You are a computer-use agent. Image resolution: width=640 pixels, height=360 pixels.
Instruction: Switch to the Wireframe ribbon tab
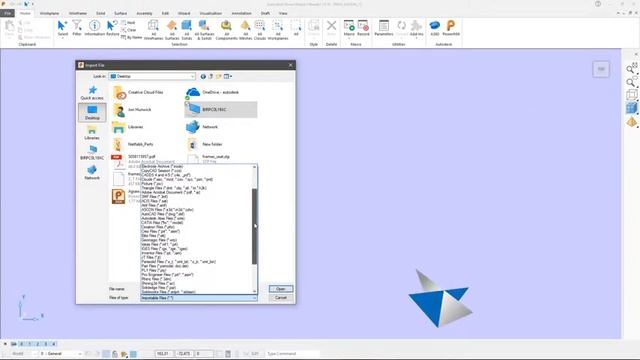[x=78, y=13]
